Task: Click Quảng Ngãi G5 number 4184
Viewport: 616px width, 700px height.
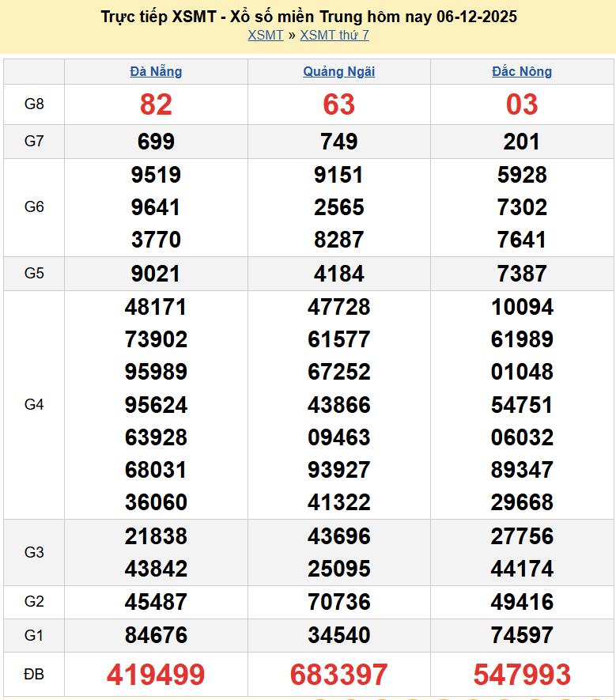Action: pos(339,274)
